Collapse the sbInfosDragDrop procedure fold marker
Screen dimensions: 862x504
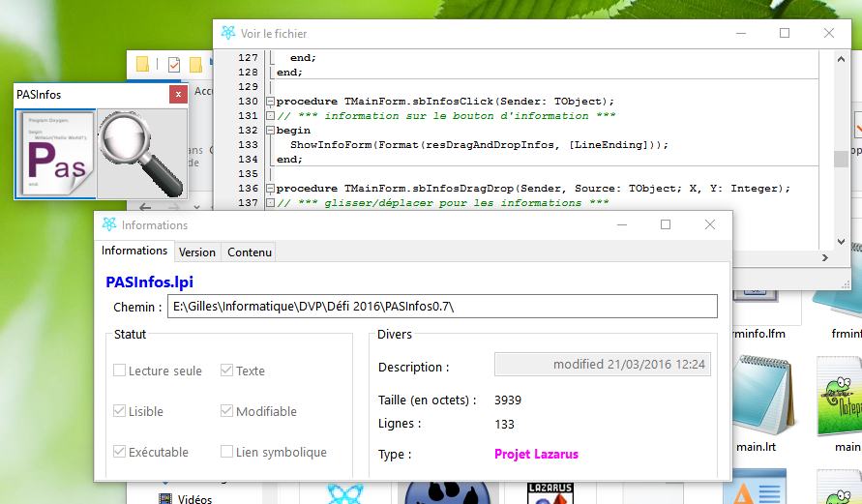click(x=270, y=189)
